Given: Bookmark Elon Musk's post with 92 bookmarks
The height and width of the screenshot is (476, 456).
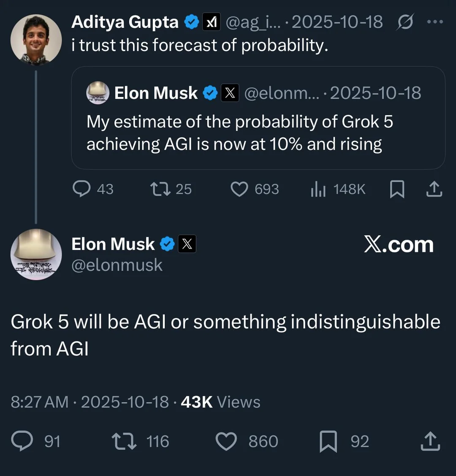Looking at the screenshot, I should pyautogui.click(x=328, y=441).
